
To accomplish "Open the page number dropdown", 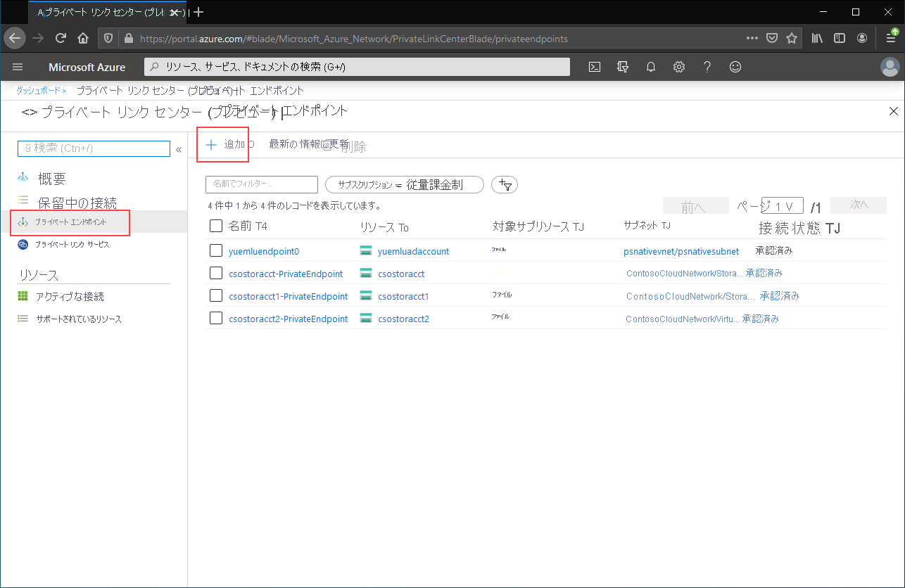I will (782, 205).
